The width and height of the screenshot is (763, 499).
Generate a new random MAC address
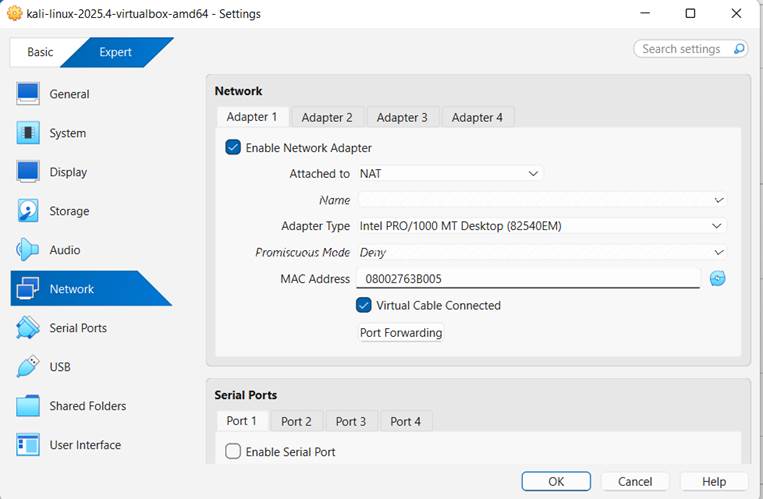pyautogui.click(x=717, y=279)
